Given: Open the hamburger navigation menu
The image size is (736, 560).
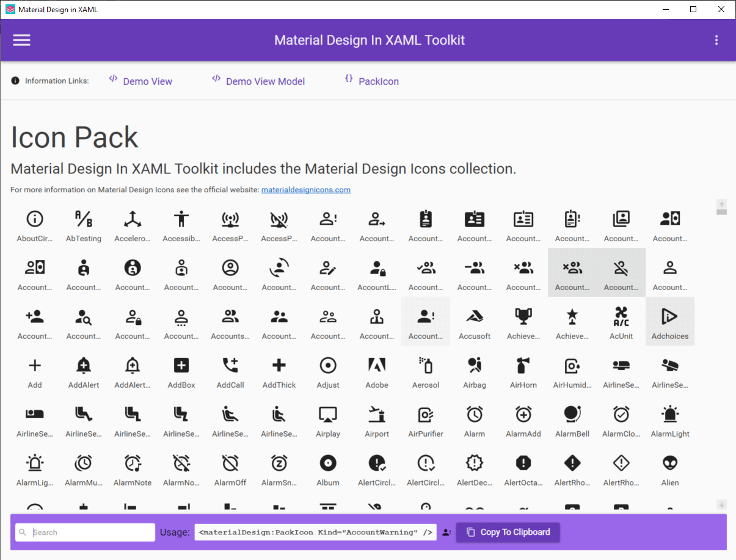Looking at the screenshot, I should click(x=22, y=40).
